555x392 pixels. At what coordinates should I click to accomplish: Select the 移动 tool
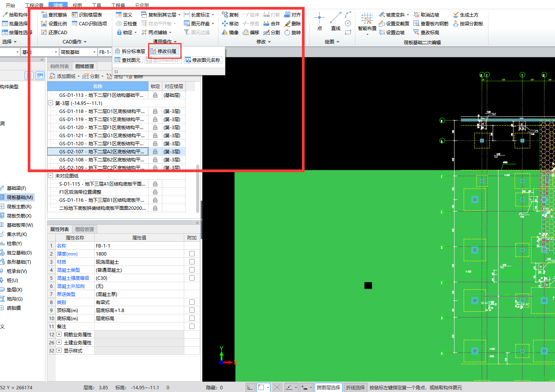(230, 23)
